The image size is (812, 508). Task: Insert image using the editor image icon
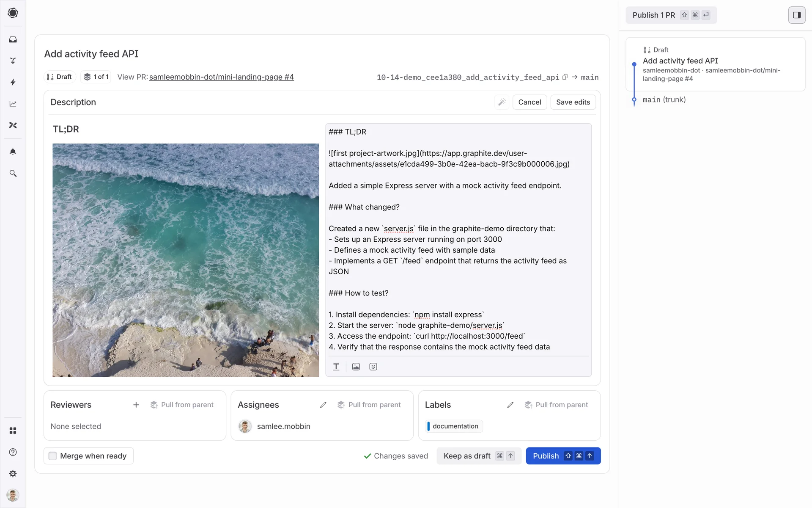356,367
